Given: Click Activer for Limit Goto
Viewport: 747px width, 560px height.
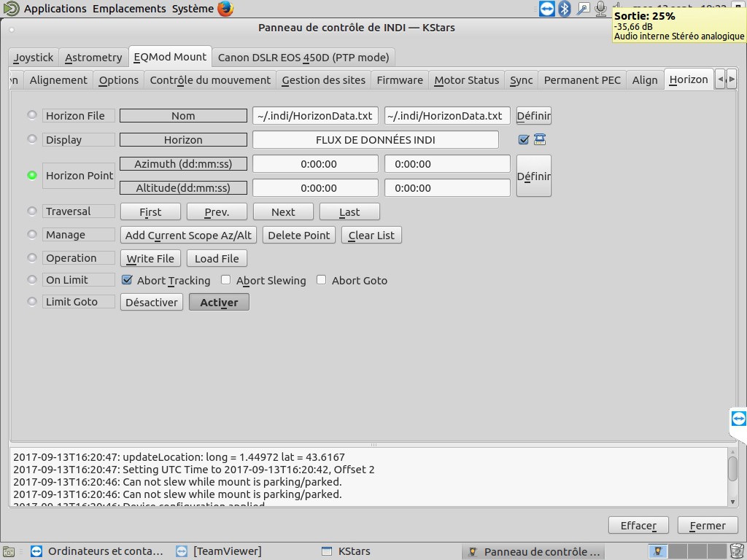Looking at the screenshot, I should click(x=219, y=303).
